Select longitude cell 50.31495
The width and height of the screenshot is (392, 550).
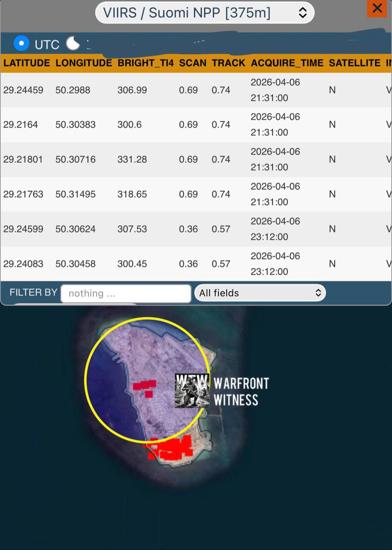click(76, 195)
